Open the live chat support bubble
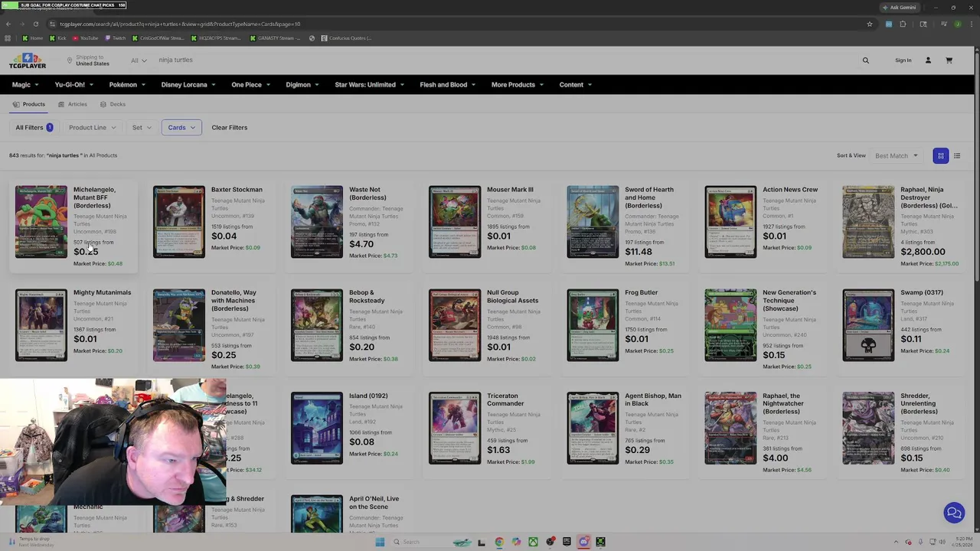Viewport: 980px width, 551px height. point(954,513)
